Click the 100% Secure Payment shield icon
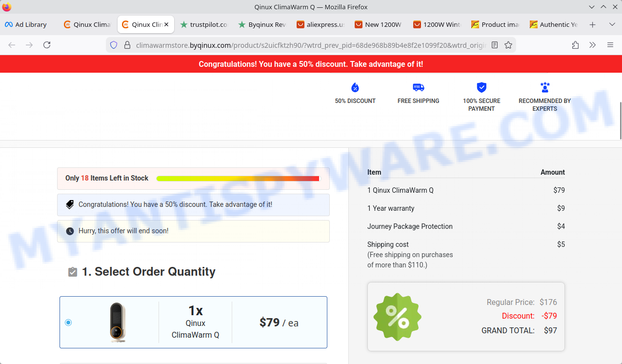This screenshot has height=364, width=622. 482,88
